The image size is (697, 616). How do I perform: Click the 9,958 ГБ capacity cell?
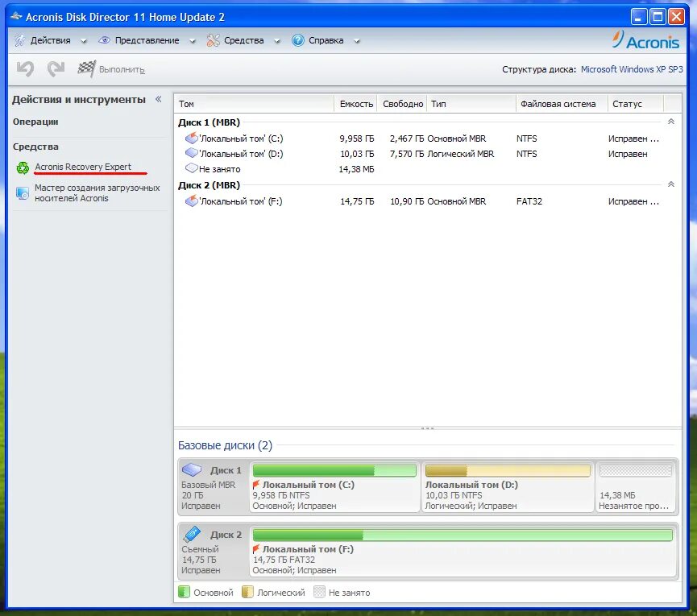tap(356, 138)
